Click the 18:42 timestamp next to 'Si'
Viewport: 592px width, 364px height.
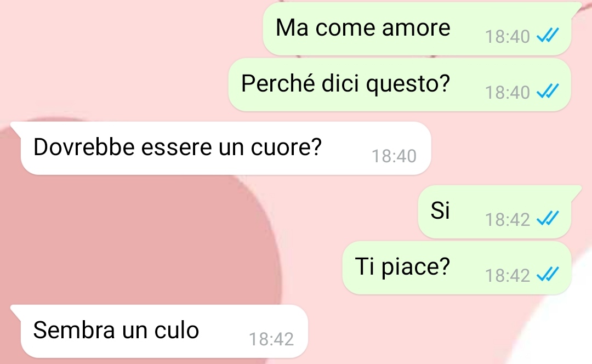tap(508, 220)
